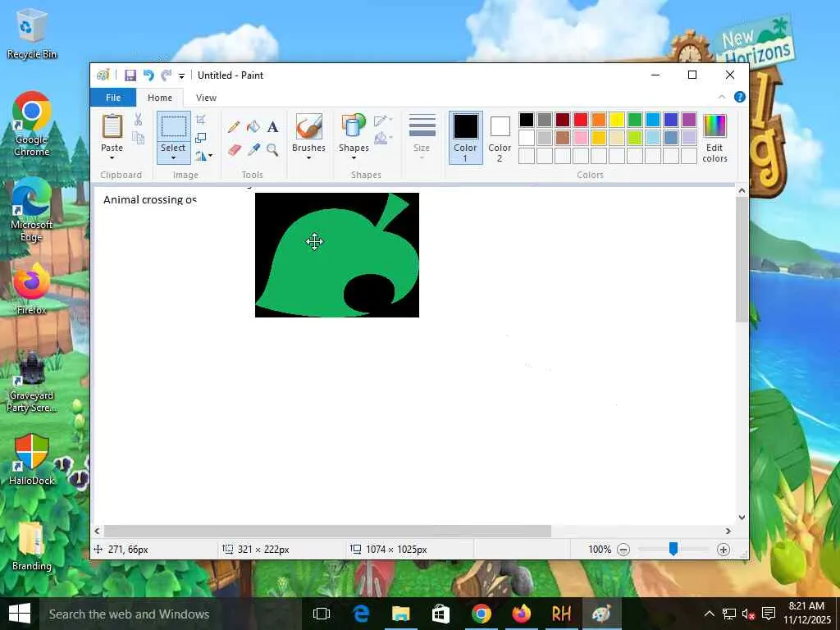Viewport: 840px width, 630px height.
Task: Click the Cut scissors icon
Action: 138,120
